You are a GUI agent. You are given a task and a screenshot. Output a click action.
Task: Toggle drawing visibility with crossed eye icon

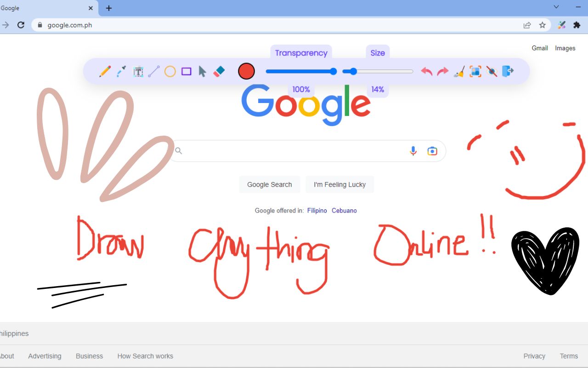[x=492, y=71]
